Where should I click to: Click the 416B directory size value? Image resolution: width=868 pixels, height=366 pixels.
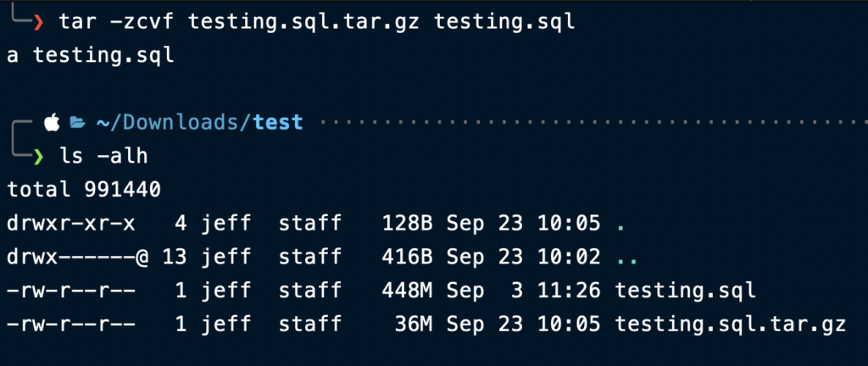[x=407, y=257]
